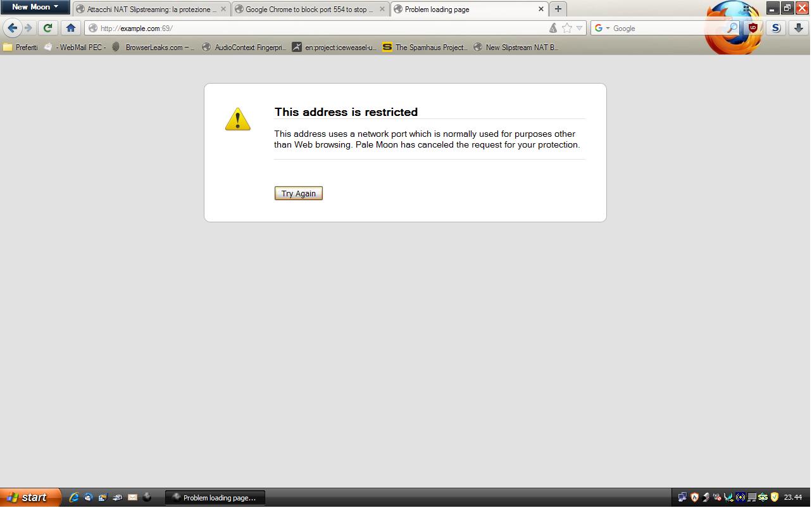Go back with the Back arrow button
Screen dimensions: 812x508
(x=12, y=28)
